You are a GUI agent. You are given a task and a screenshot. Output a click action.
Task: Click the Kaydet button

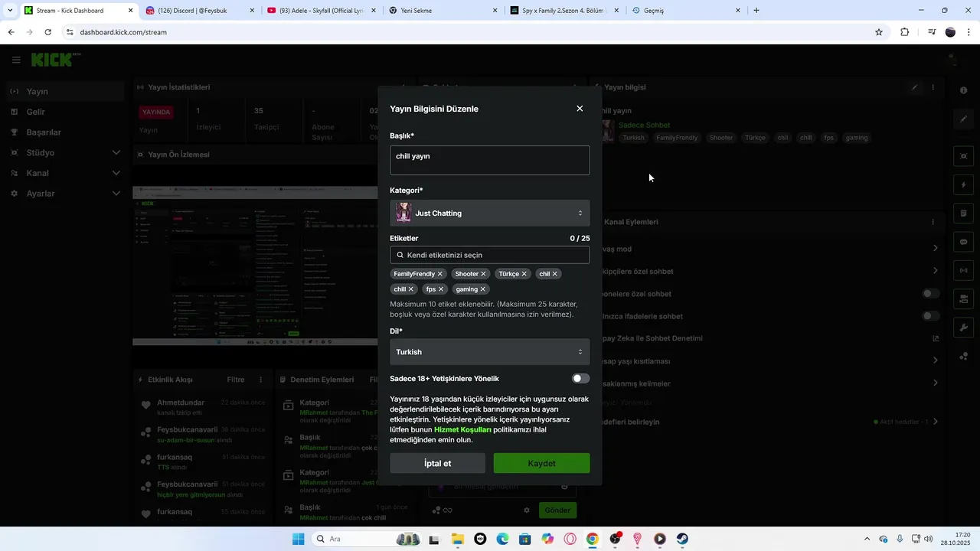click(x=542, y=463)
